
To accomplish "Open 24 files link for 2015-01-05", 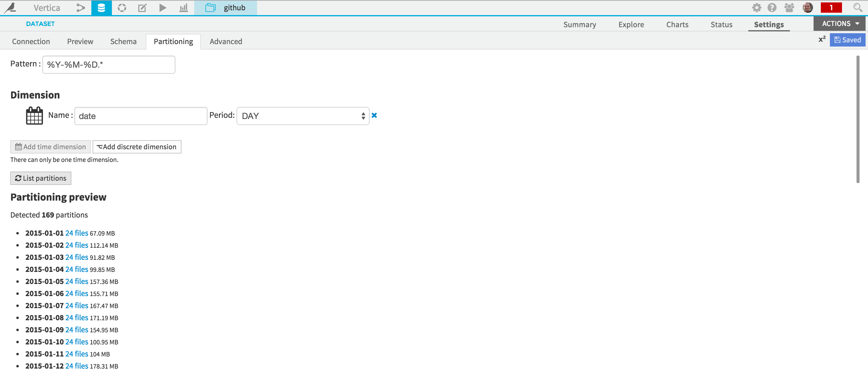I will (x=77, y=282).
